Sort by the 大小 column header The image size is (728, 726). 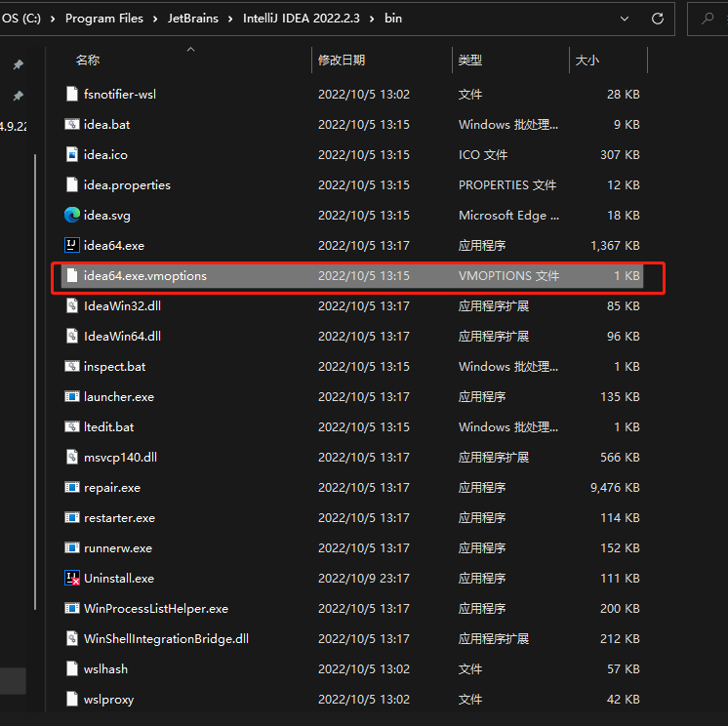pos(587,60)
